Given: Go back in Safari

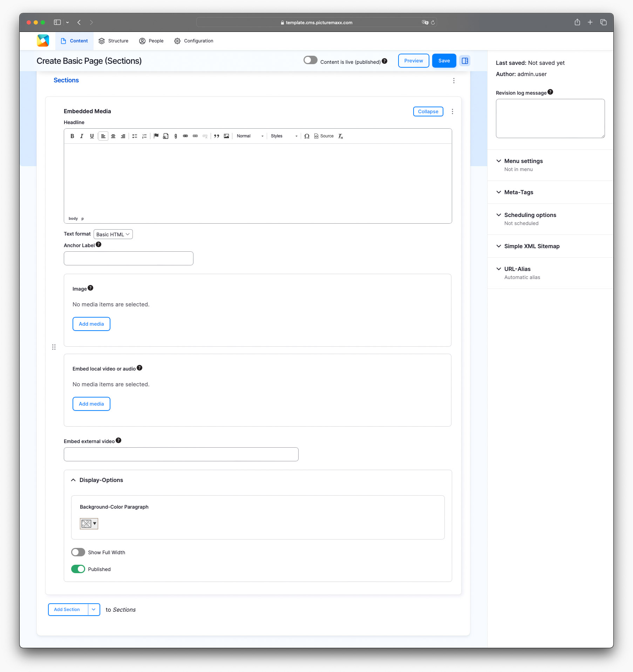Looking at the screenshot, I should (79, 22).
